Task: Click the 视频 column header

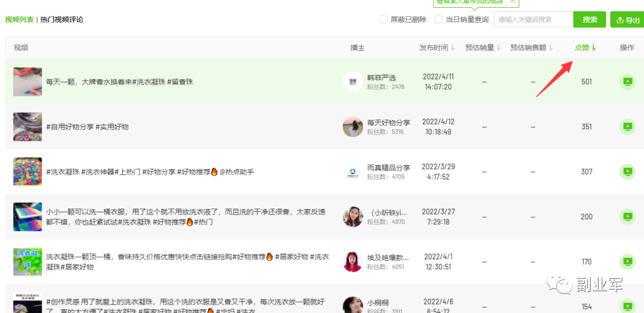Action: (x=21, y=48)
